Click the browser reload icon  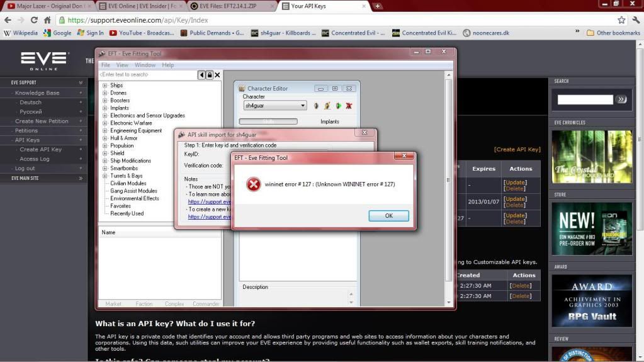coord(34,20)
